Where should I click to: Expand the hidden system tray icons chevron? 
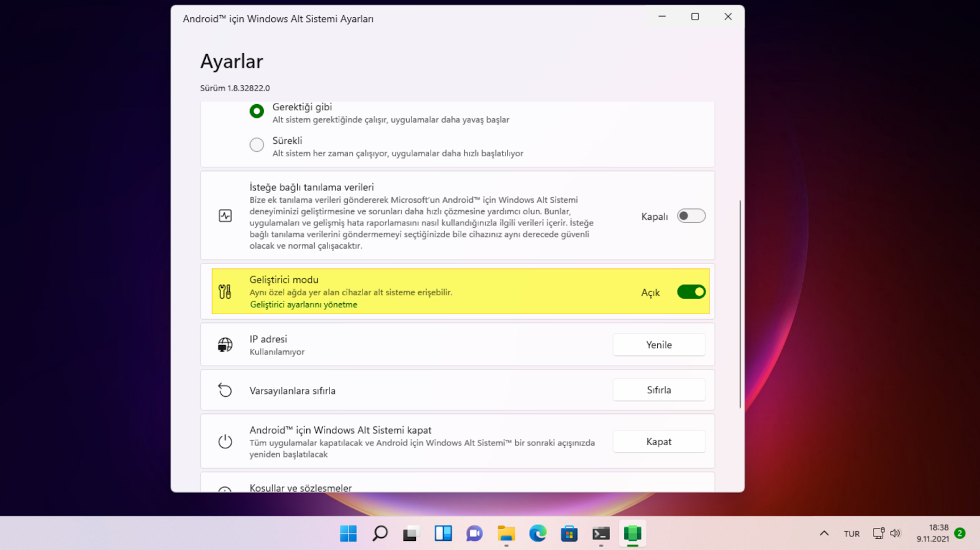click(824, 533)
